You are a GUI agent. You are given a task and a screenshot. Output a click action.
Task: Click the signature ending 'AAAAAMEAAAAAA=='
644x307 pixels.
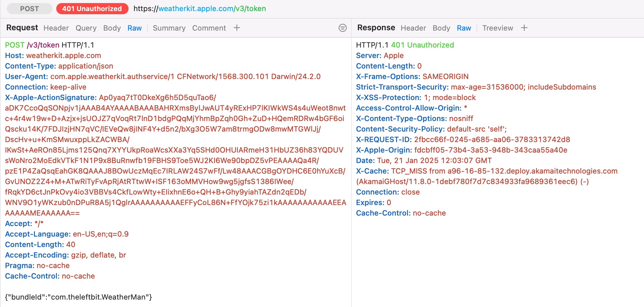[x=42, y=213]
